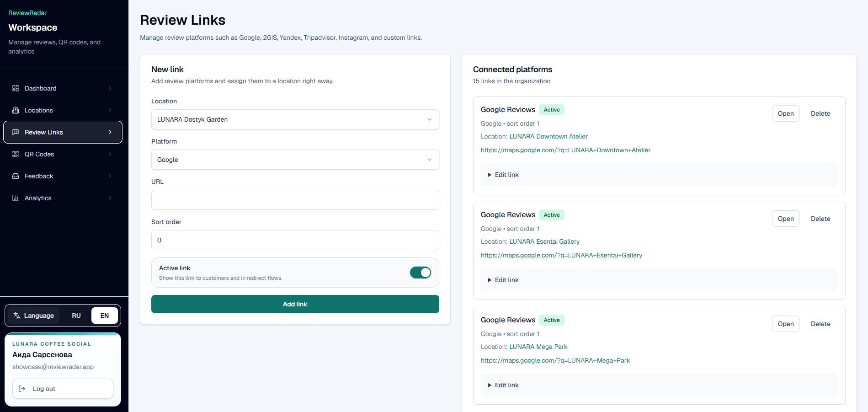Switch language to EN
The width and height of the screenshot is (868, 412).
pos(105,316)
